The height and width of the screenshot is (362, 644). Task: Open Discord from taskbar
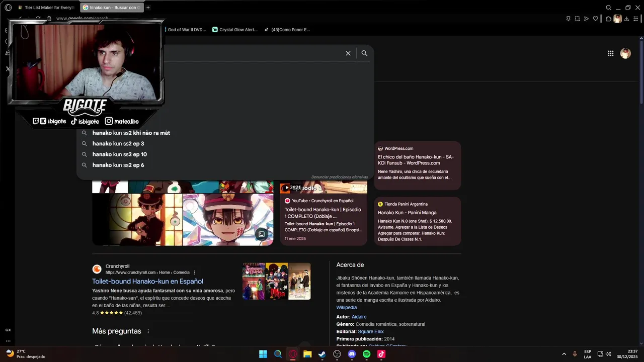click(352, 354)
